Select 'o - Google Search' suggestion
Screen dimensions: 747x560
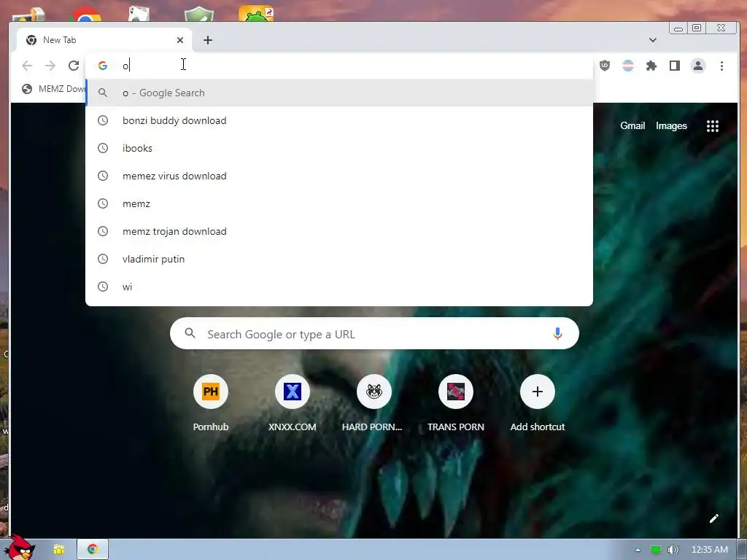coord(339,93)
